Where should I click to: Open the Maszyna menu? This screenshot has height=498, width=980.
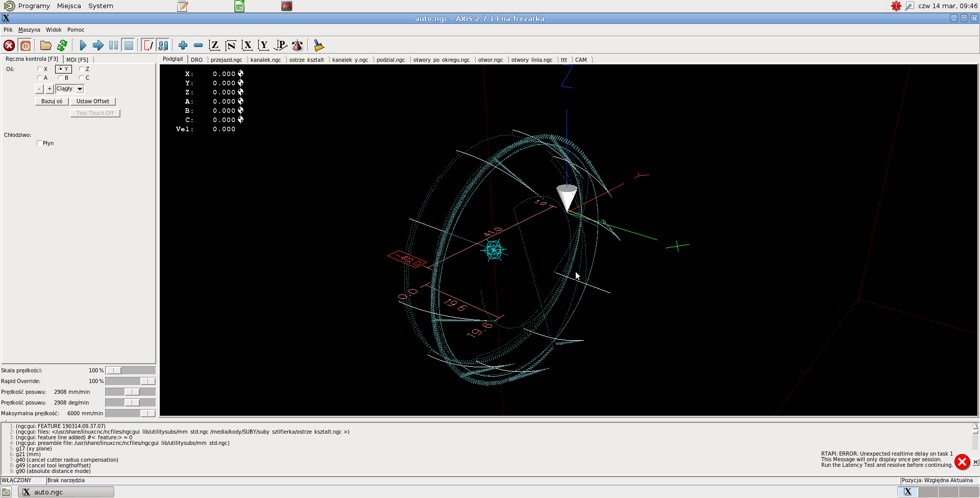29,30
